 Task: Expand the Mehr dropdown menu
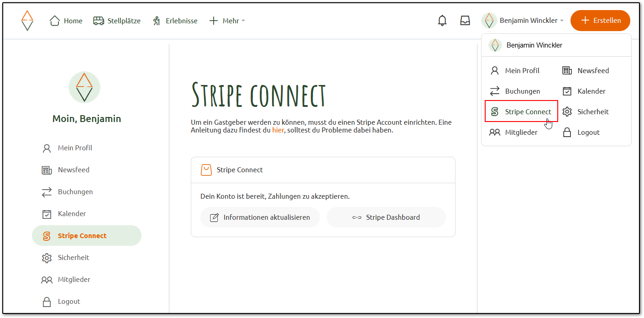(x=227, y=21)
